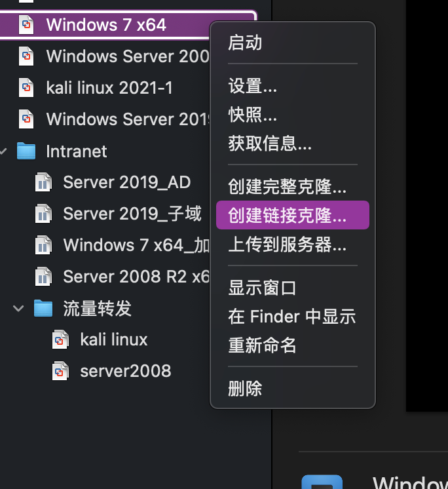Select the 流量转发 folder label
The width and height of the screenshot is (448, 489).
(97, 309)
